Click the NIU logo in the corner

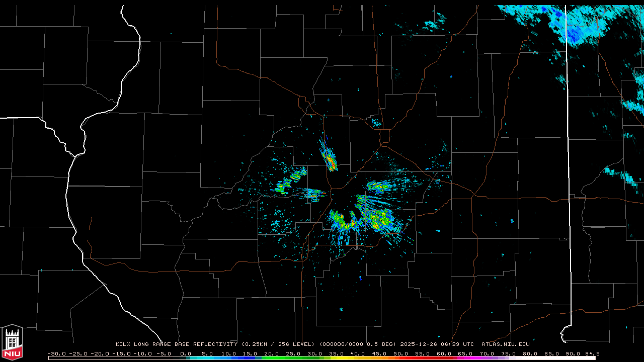[12, 343]
